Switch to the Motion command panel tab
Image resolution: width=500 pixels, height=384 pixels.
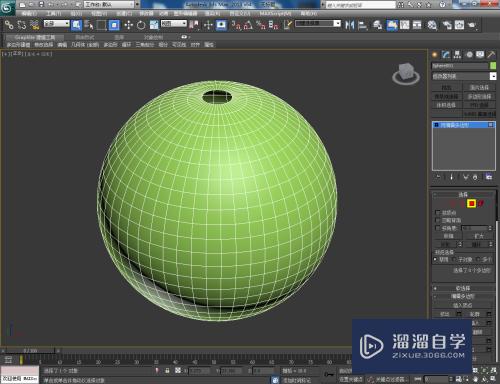469,55
